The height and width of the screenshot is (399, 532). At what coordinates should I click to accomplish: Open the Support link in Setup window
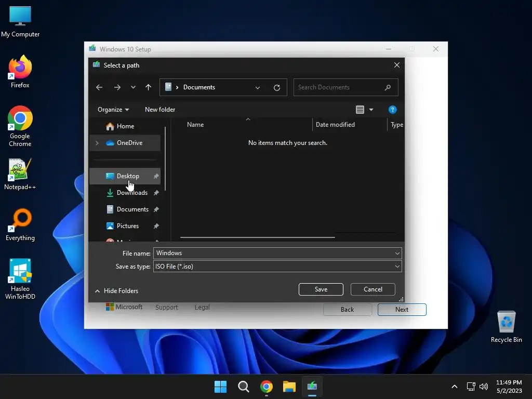pyautogui.click(x=167, y=307)
